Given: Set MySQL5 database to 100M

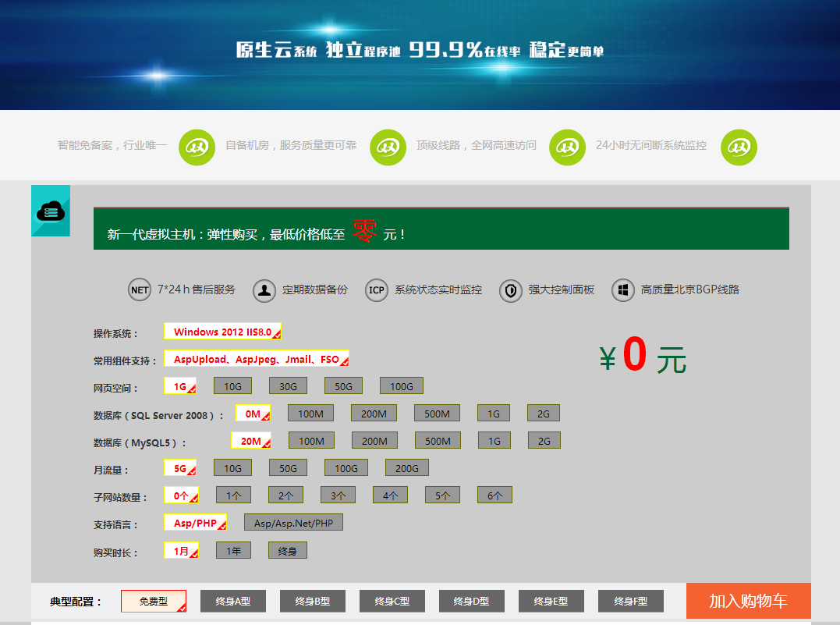Looking at the screenshot, I should point(311,441).
